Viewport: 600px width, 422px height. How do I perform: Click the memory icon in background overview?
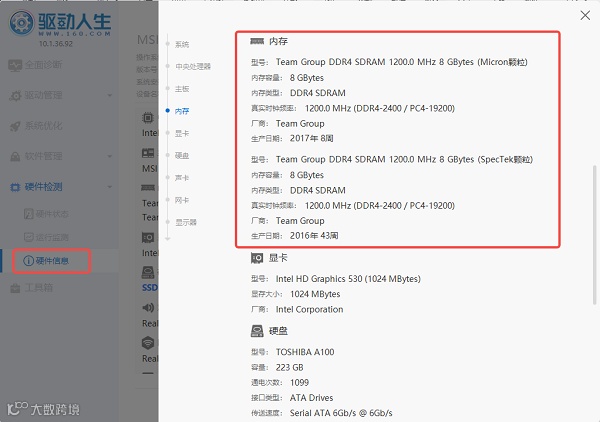pos(148,187)
